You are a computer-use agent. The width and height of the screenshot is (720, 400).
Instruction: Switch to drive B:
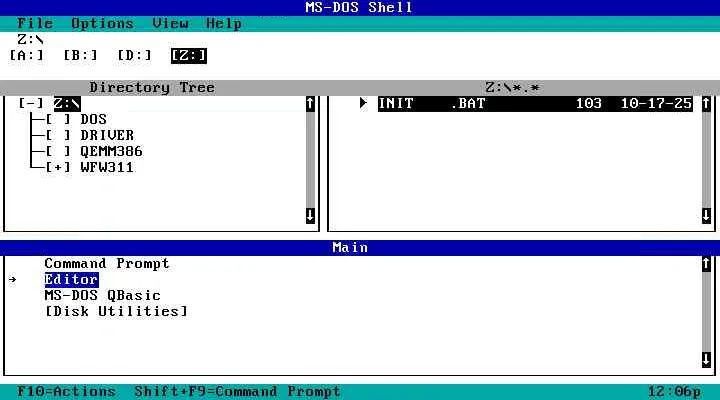80,56
